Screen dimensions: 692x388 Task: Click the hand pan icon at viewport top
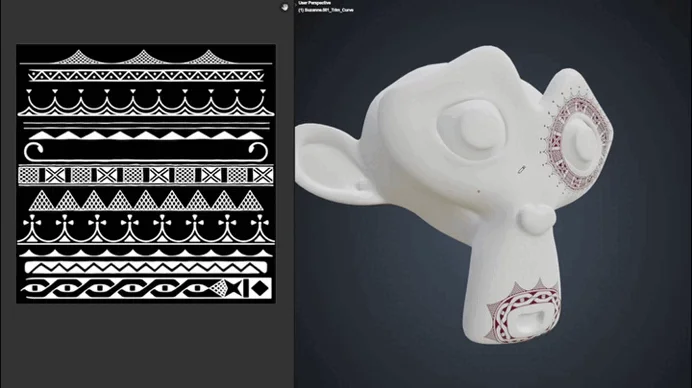(x=285, y=7)
